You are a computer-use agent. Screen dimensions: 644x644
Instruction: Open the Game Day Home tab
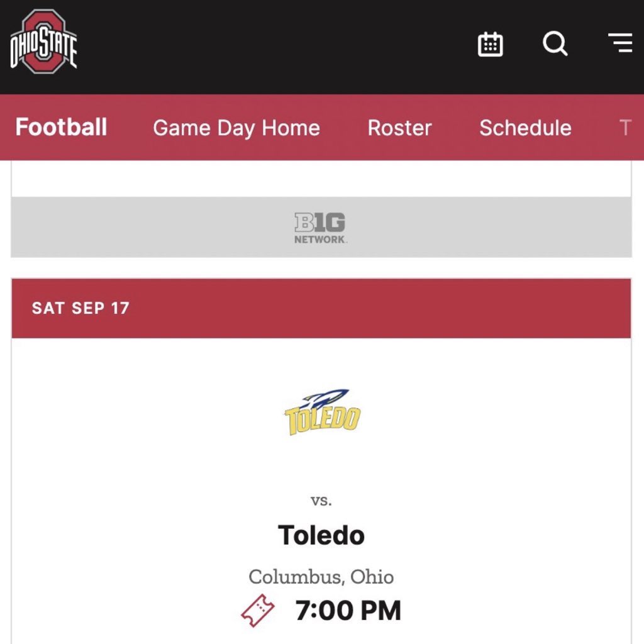[x=236, y=128]
